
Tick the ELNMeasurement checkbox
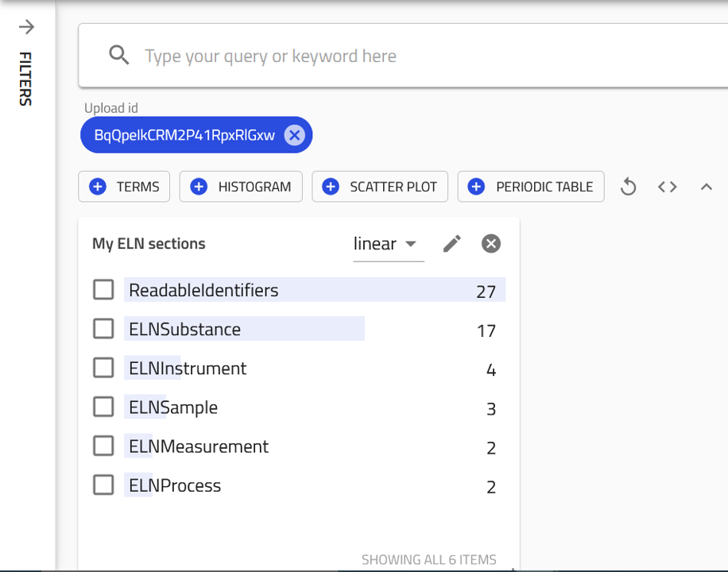(x=103, y=446)
